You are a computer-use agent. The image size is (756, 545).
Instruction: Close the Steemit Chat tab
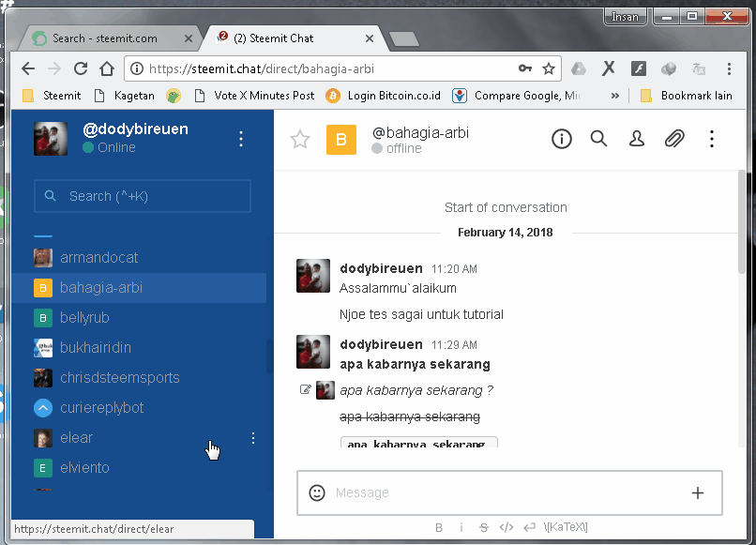[x=370, y=38]
